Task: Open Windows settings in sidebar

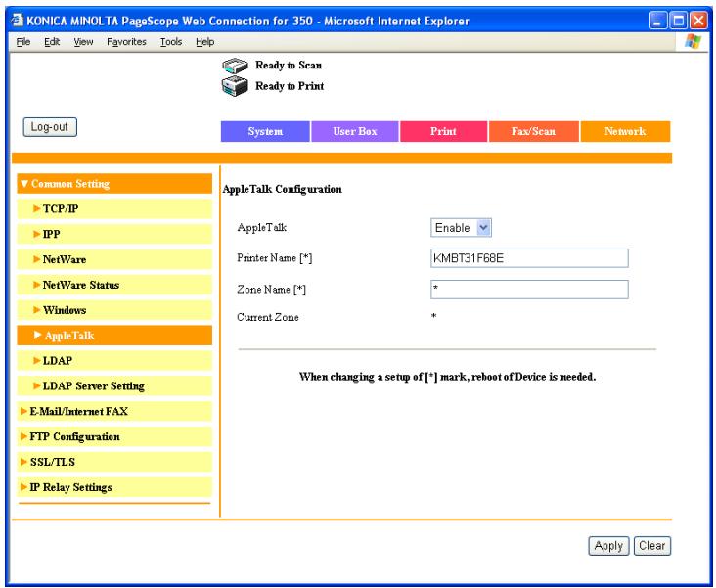Action: click(114, 310)
